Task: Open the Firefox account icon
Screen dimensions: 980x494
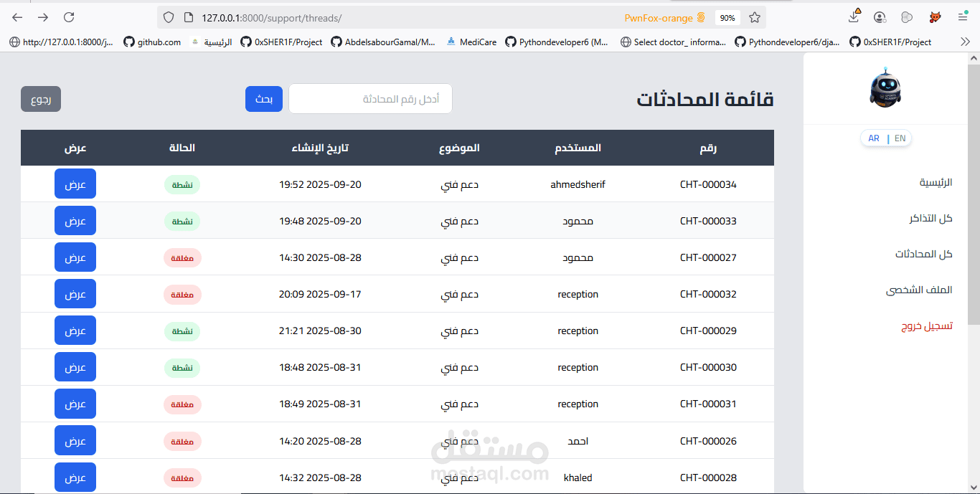Action: pyautogui.click(x=880, y=17)
